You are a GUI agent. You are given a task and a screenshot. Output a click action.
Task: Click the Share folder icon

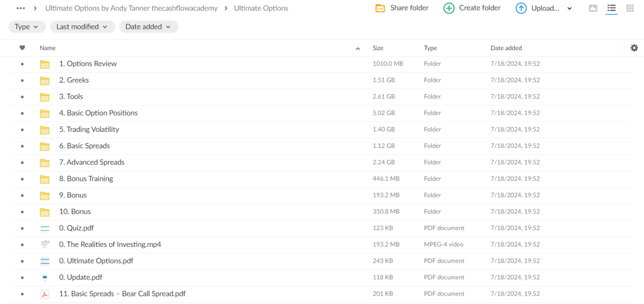click(x=380, y=8)
